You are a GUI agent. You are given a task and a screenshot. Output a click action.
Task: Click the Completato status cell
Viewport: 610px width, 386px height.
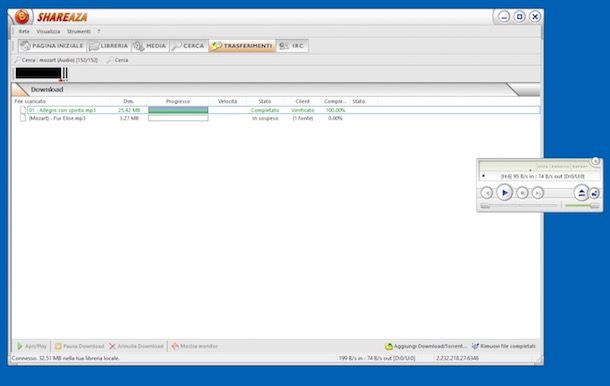[x=265, y=110]
